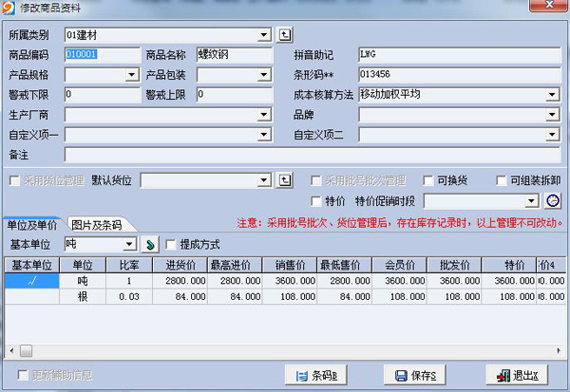
Task: Open the 品牌 dropdown list
Action: 552,115
